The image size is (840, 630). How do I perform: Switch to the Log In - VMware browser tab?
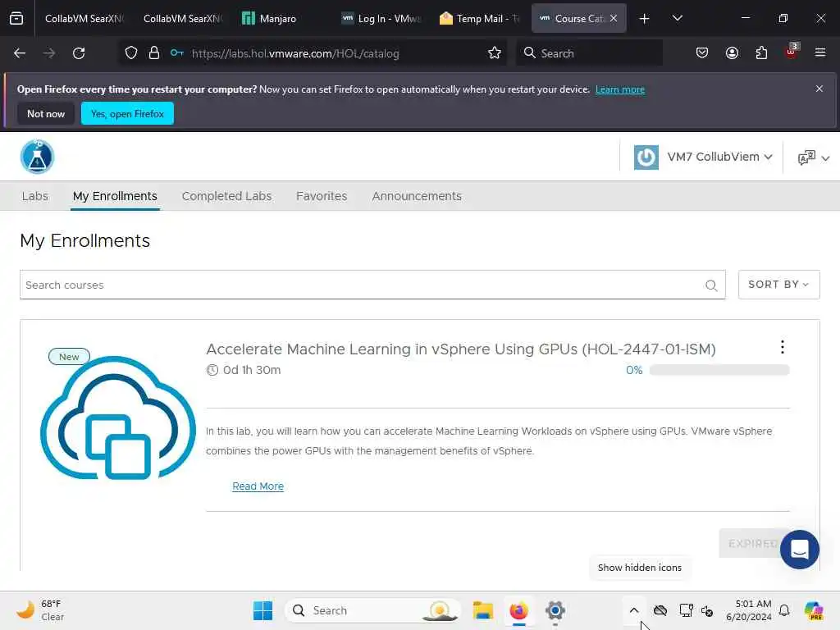pyautogui.click(x=381, y=19)
